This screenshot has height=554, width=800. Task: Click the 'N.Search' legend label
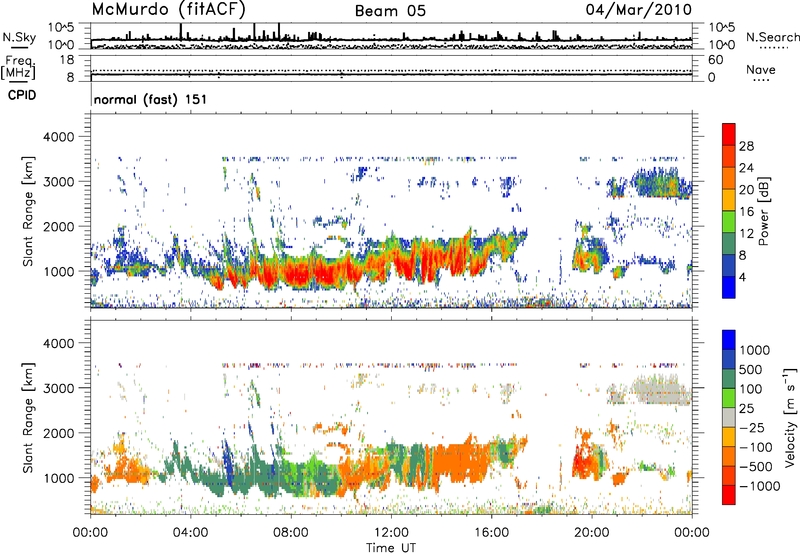tap(772, 37)
